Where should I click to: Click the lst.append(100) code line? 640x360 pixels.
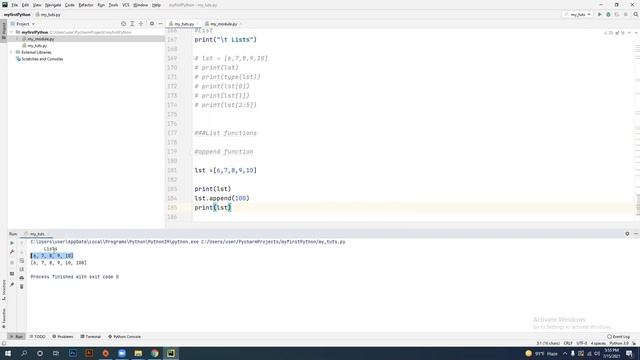[222, 198]
